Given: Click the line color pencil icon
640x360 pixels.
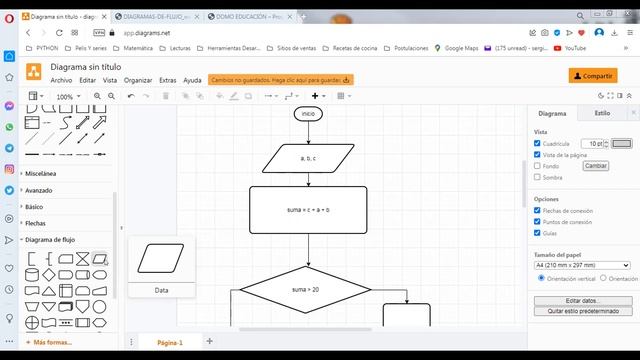Looking at the screenshot, I should point(233,96).
